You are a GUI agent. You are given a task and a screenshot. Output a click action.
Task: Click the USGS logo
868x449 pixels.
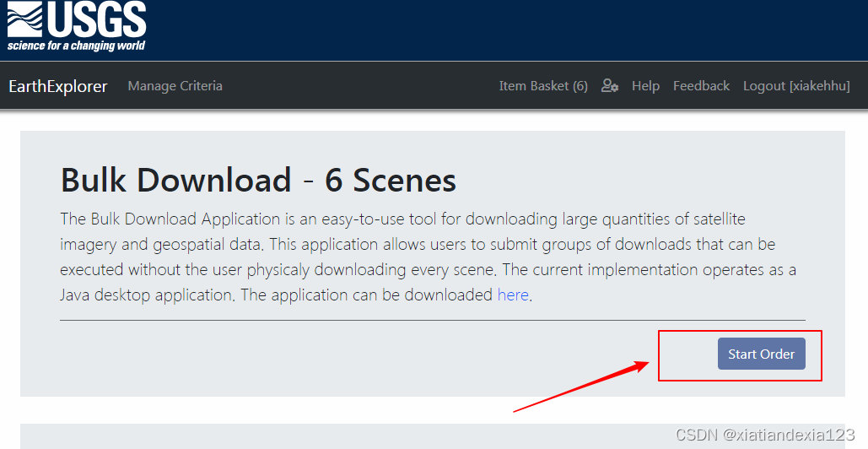click(77, 26)
